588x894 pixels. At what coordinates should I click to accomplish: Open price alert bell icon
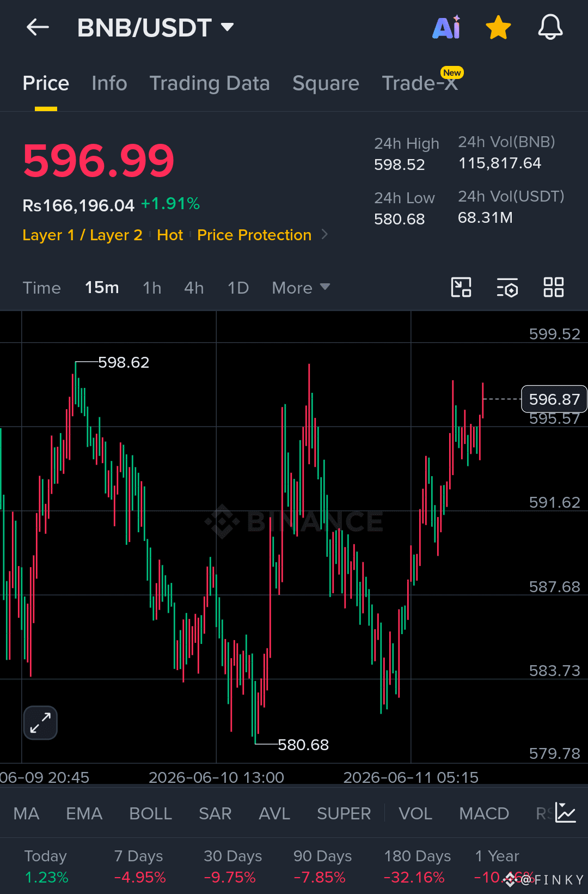[x=550, y=27]
